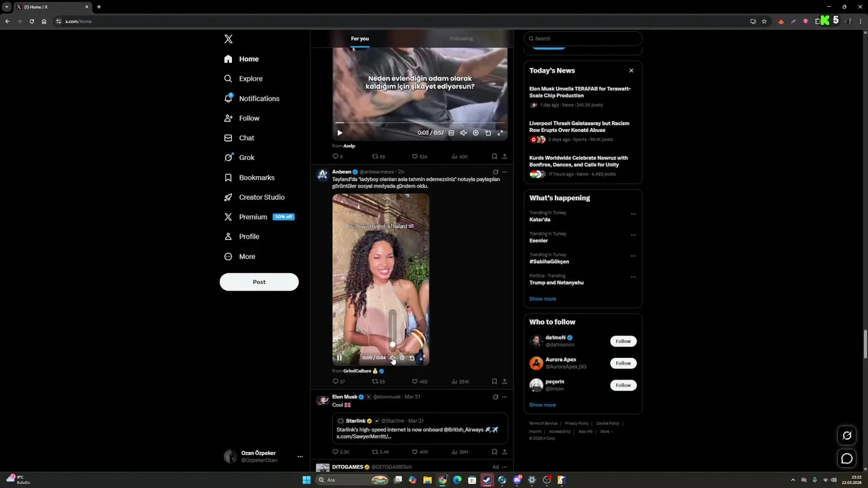The image size is (868, 488).
Task: Open settings on the GrindCulture video
Action: pyautogui.click(x=402, y=358)
